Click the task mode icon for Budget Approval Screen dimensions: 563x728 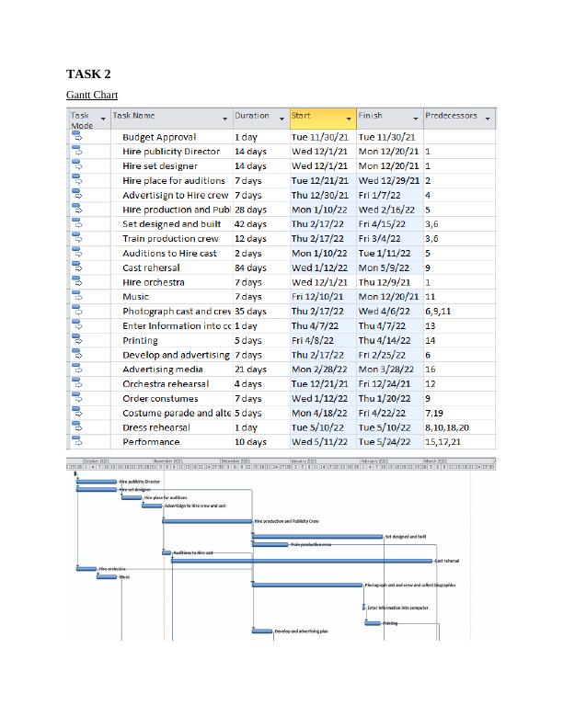click(76, 137)
